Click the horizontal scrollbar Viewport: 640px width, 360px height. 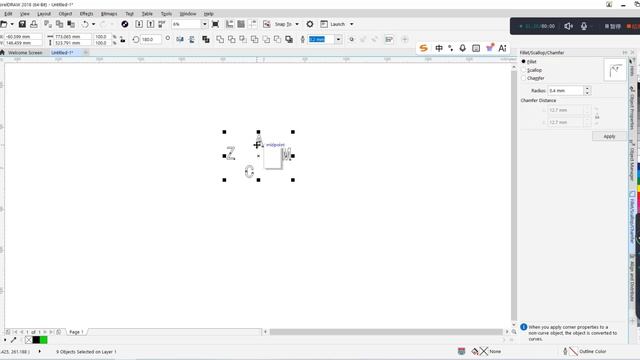[x=386, y=332]
